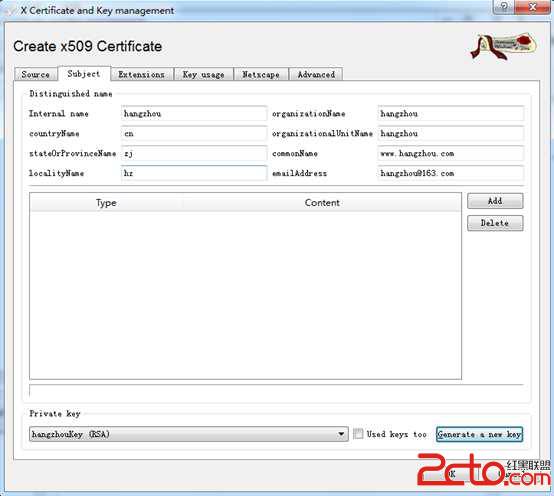
Task: Click the countryName text field
Action: (x=194, y=134)
